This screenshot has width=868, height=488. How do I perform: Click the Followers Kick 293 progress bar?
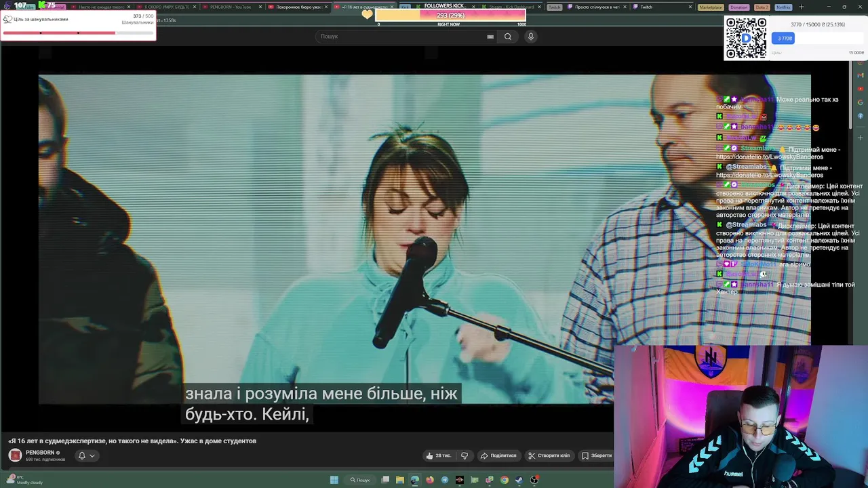pyautogui.click(x=450, y=15)
